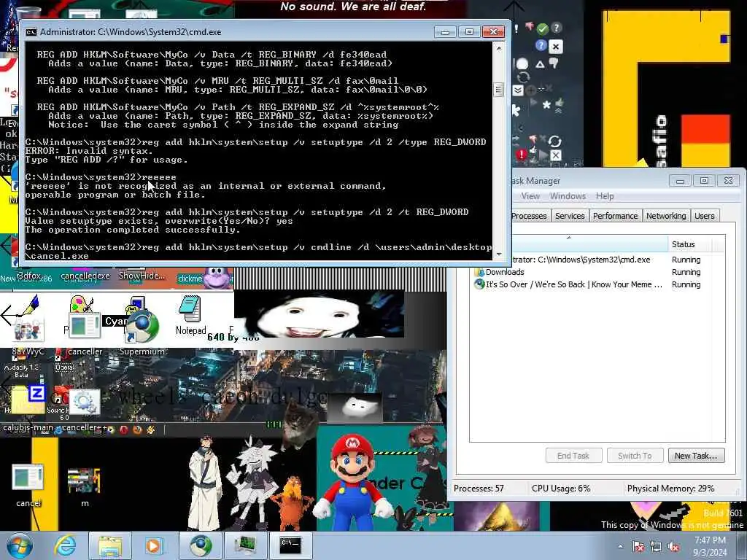Switch to the cmd.exe taskbar button
This screenshot has width=747, height=560.
[290, 545]
